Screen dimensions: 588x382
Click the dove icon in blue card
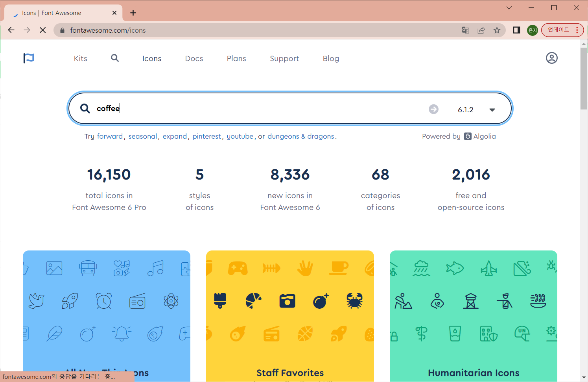pos(37,301)
